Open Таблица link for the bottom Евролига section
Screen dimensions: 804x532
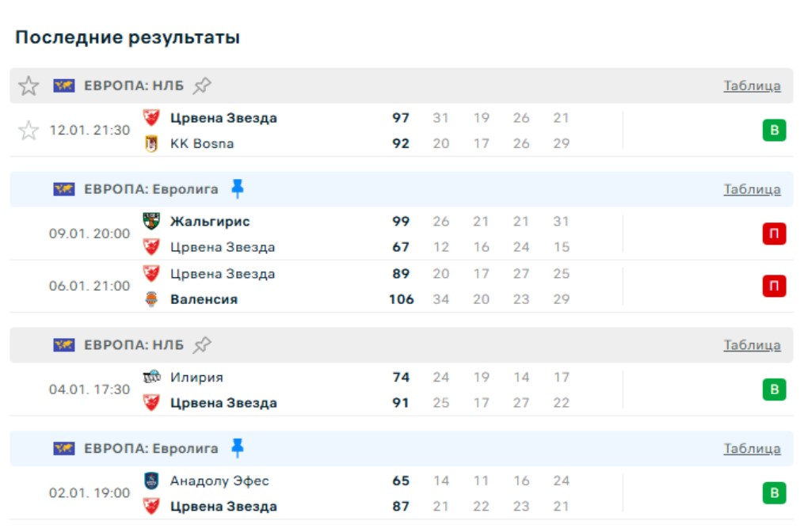(x=752, y=449)
